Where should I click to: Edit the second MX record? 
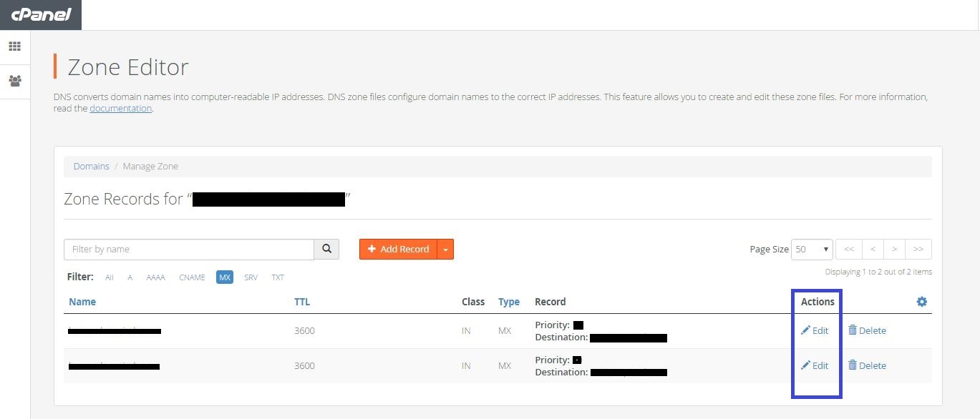point(815,365)
